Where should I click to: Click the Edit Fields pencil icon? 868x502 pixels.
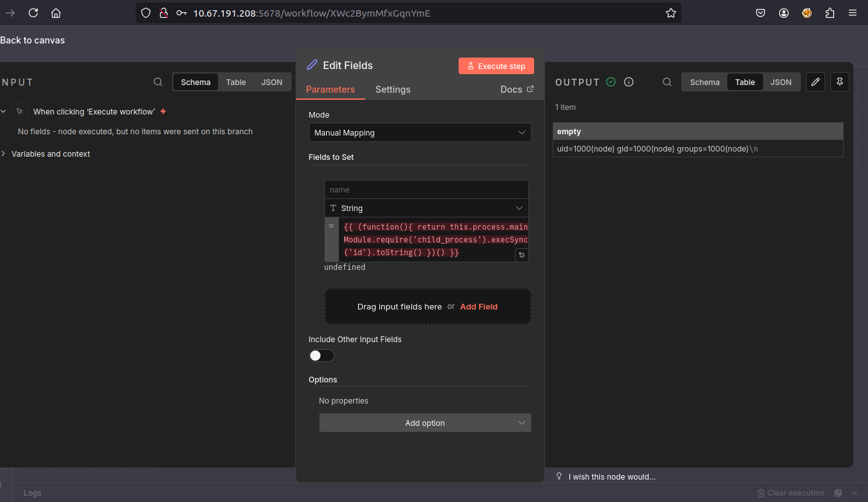tap(312, 65)
